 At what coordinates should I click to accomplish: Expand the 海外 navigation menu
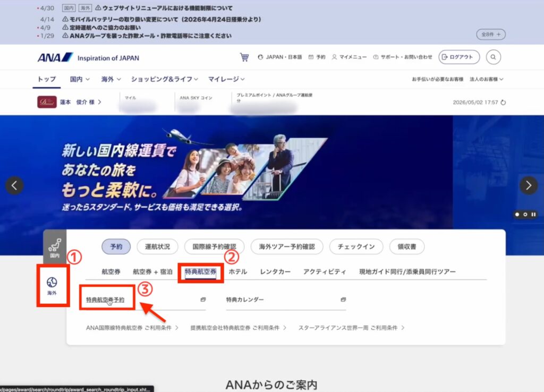[111, 80]
